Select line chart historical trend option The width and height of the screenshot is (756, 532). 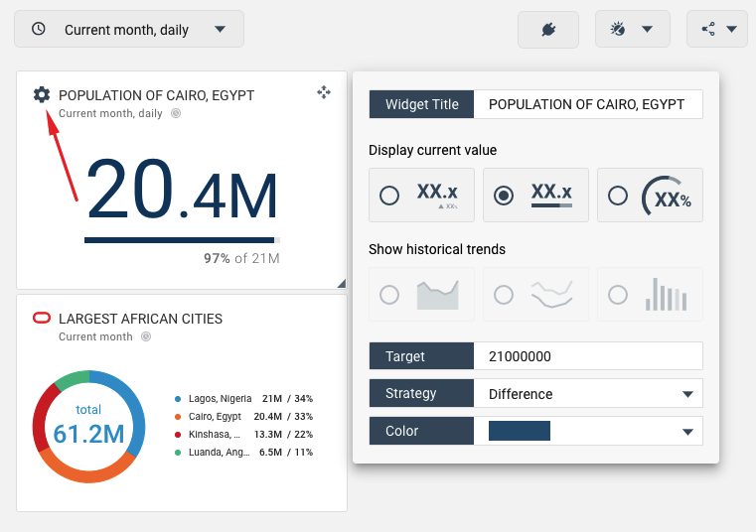535,295
